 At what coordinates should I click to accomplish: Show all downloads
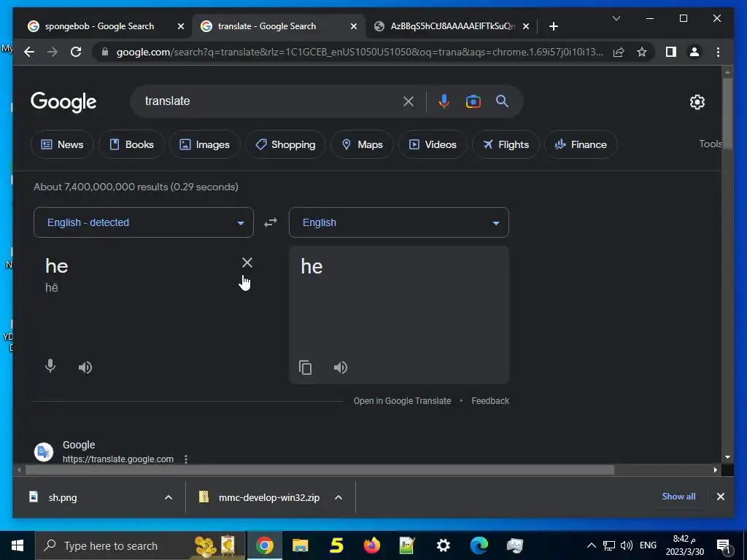(x=678, y=496)
